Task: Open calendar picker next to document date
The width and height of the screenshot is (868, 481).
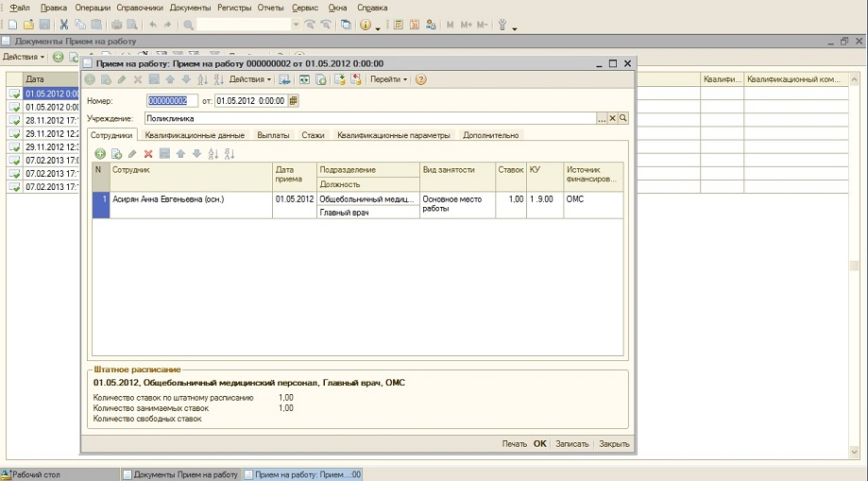Action: (x=294, y=100)
